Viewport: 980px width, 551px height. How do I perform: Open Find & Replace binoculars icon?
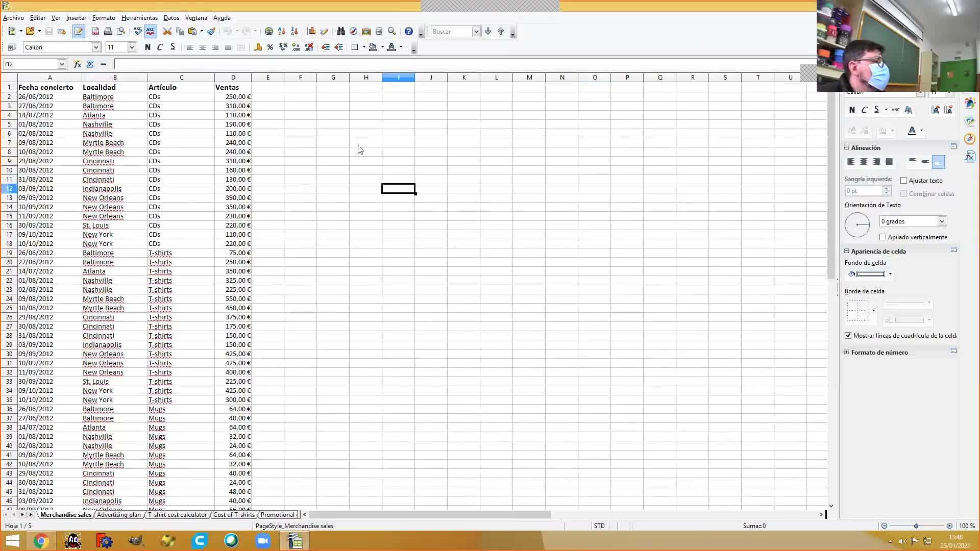(340, 32)
